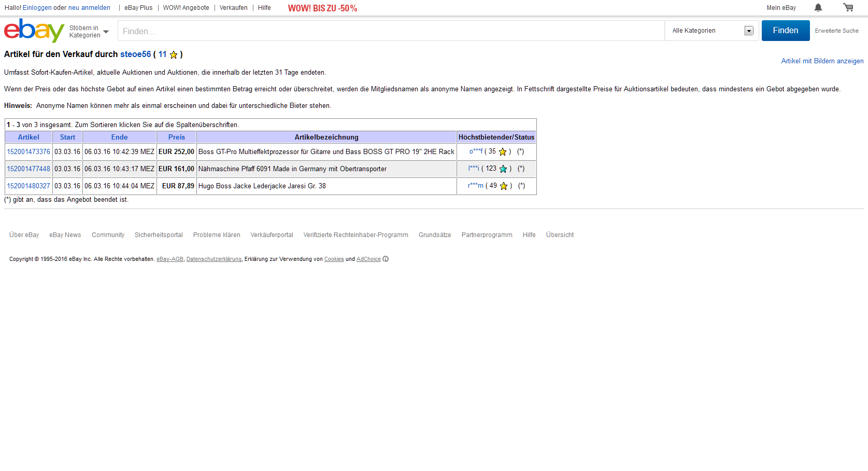Open Über eBay footer link
Viewport: 868px width, 471px height.
pos(24,235)
